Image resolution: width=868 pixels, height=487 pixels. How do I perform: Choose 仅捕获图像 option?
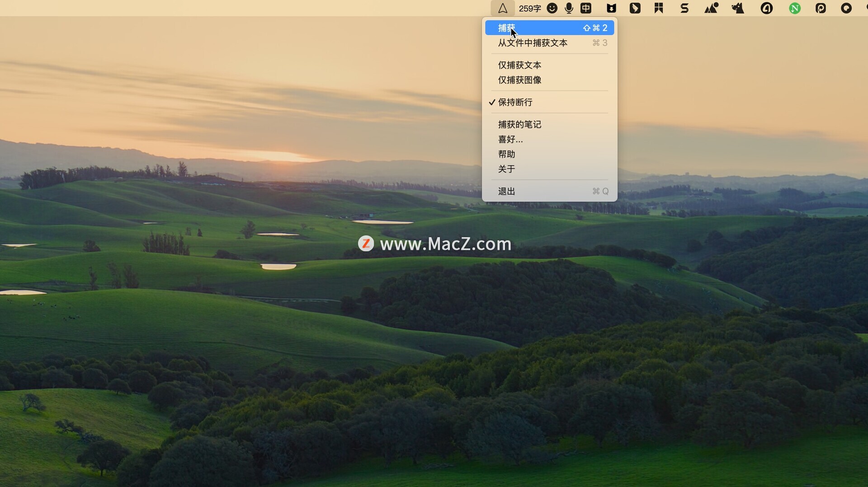click(549, 80)
